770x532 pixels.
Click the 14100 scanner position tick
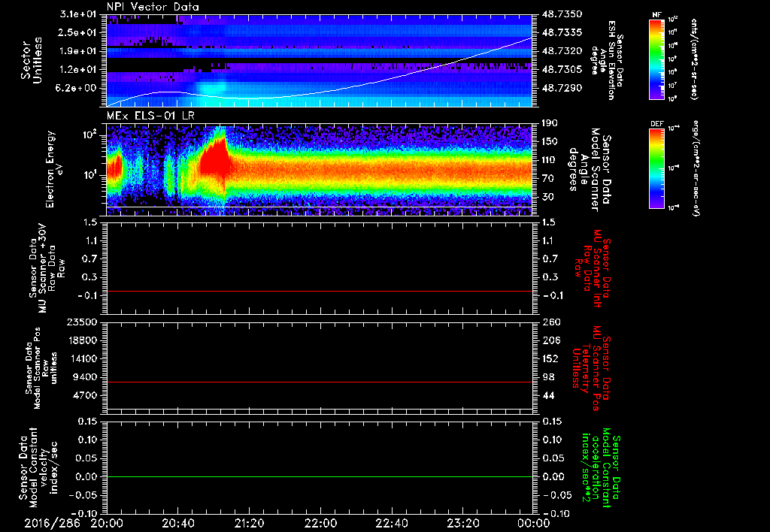84,358
